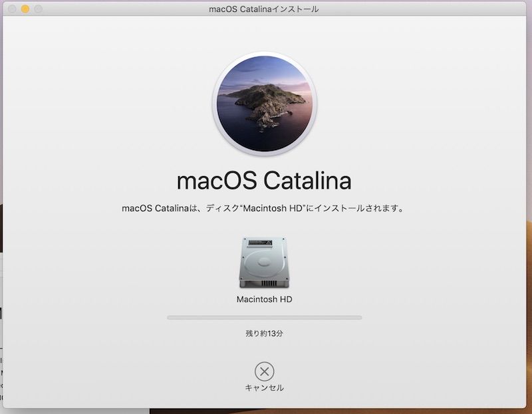Click the macOS Catalina island logo
Screen dimensions: 532x414
[265, 104]
